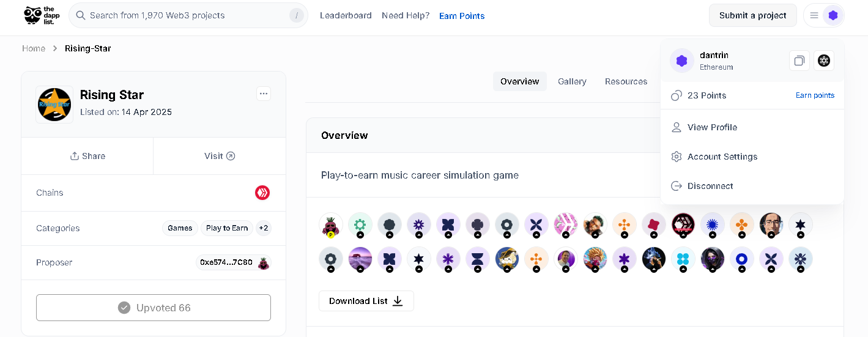The image size is (868, 337).
Task: Click the 0xe574..7C80 proposer address
Action: click(226, 262)
